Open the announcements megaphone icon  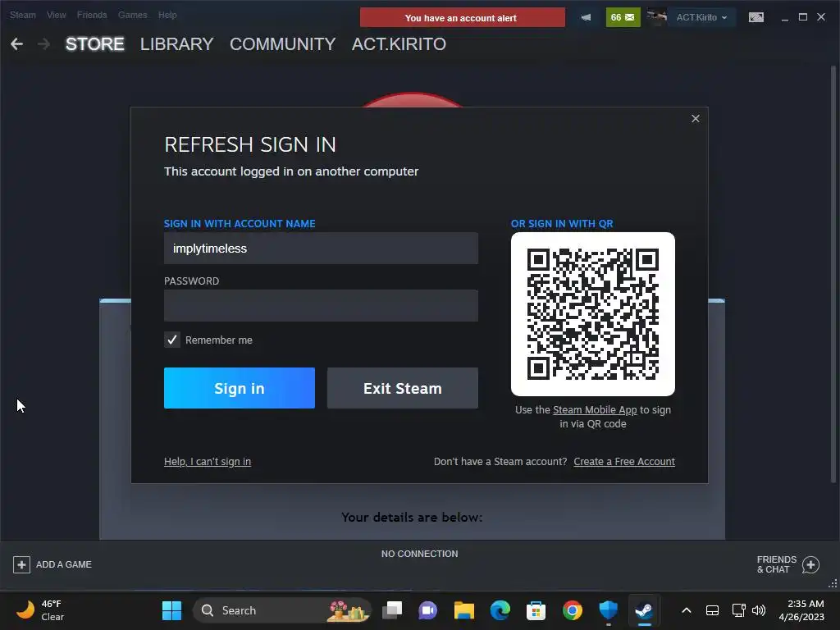pyautogui.click(x=586, y=17)
